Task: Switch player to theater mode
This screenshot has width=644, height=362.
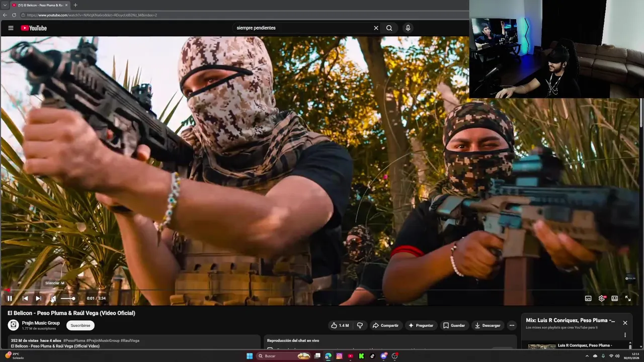Action: 614,298
